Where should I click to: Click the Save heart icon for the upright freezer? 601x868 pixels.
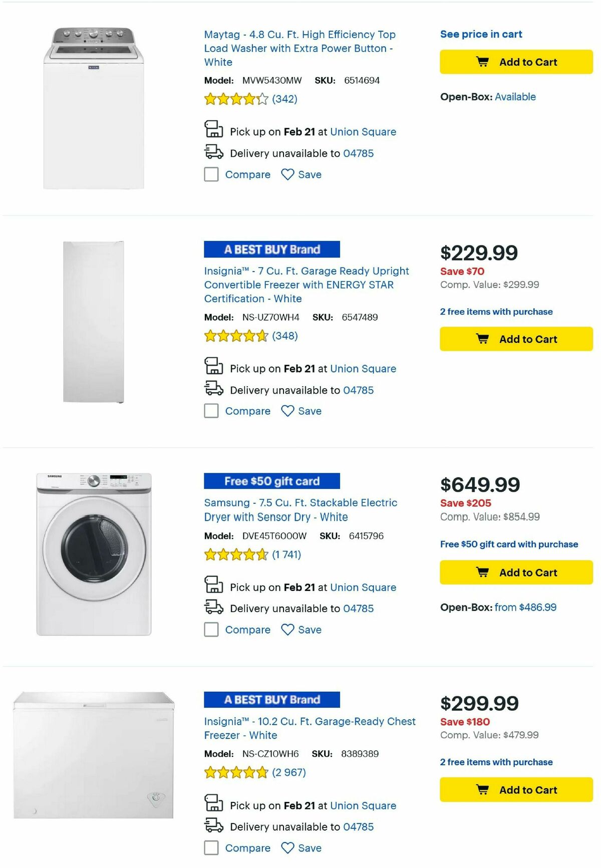tap(287, 411)
